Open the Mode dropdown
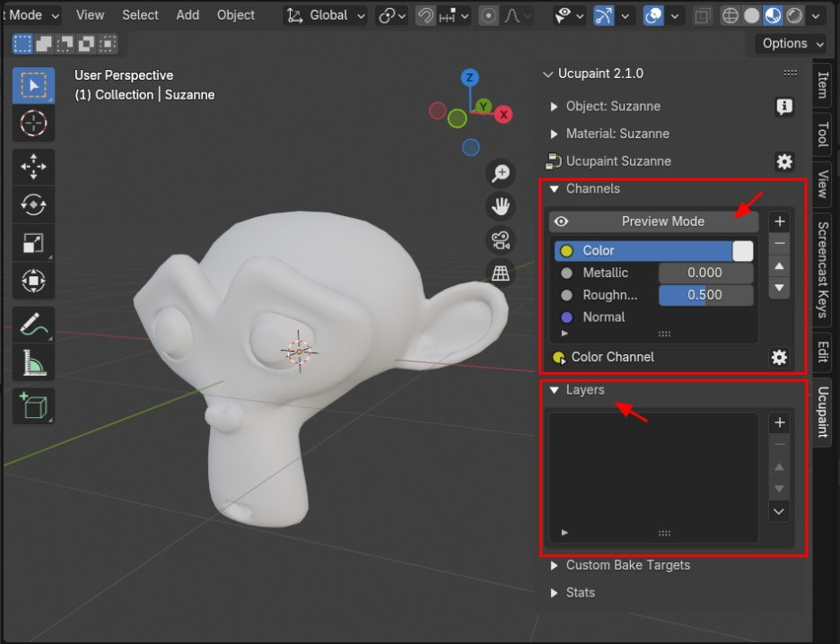 (x=31, y=15)
